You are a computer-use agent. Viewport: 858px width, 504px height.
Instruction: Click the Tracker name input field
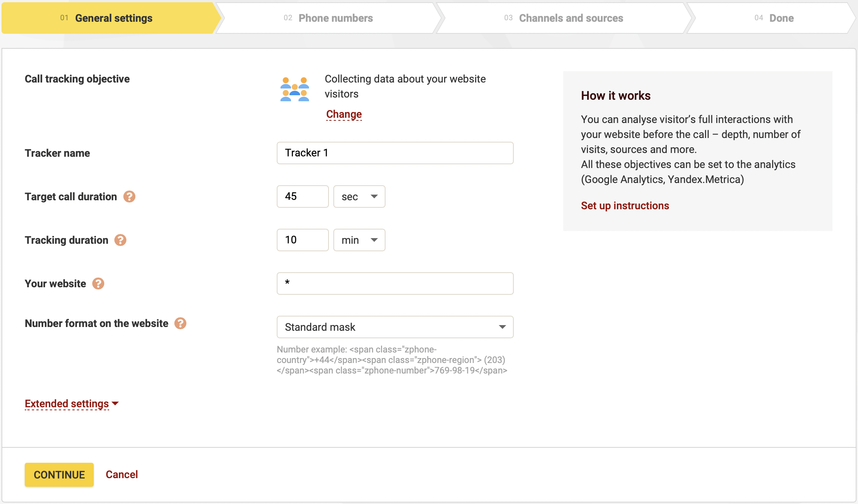click(x=395, y=153)
